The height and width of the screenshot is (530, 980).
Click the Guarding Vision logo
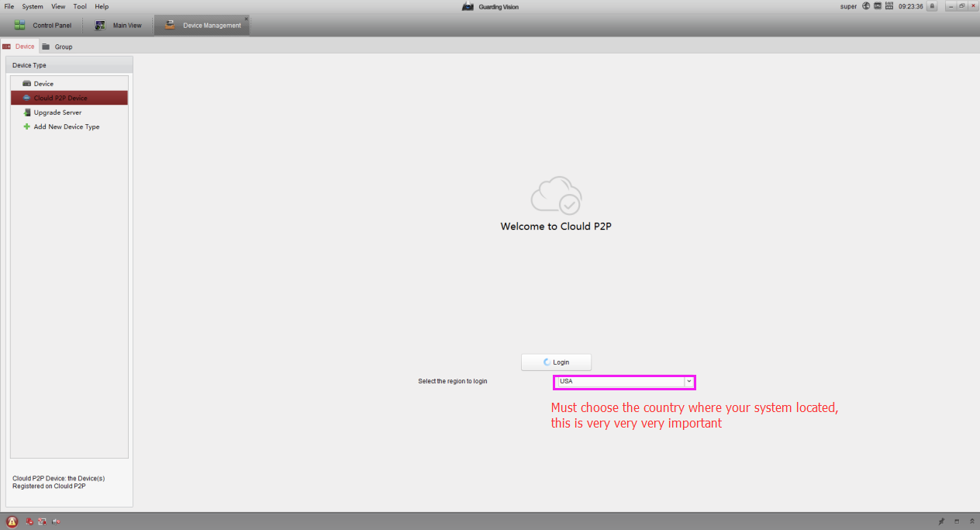[x=468, y=6]
